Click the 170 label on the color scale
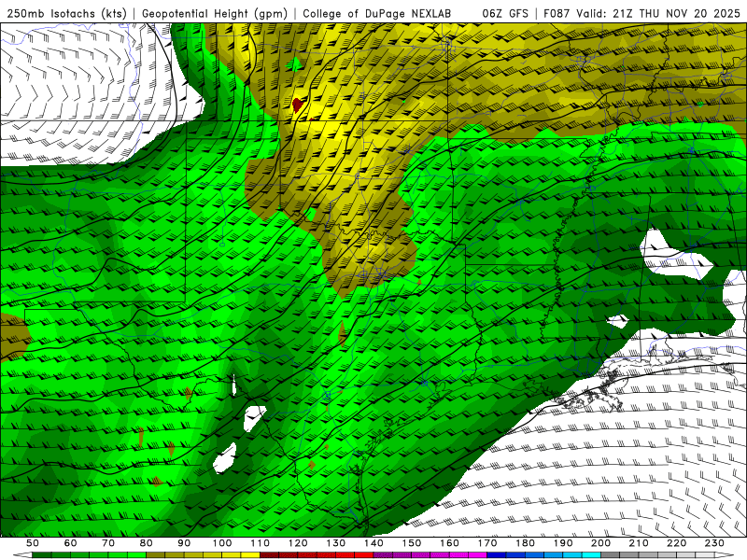This screenshot has height=560, width=747. click(487, 543)
